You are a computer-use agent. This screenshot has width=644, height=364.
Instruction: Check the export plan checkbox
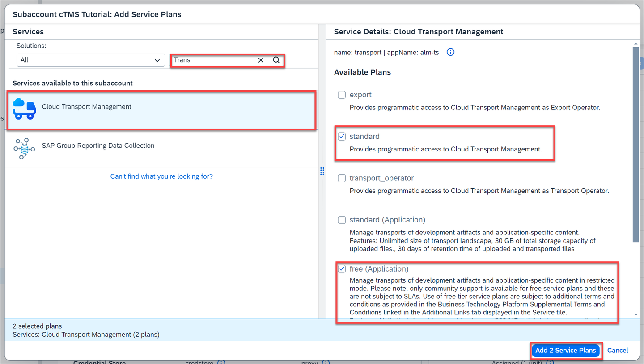342,95
